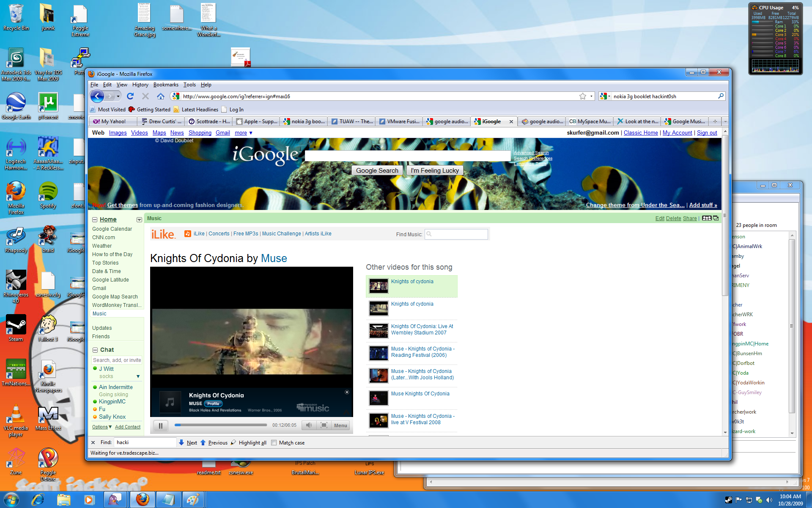The height and width of the screenshot is (508, 812).
Task: Switch to the TUAW tab
Action: [x=352, y=121]
